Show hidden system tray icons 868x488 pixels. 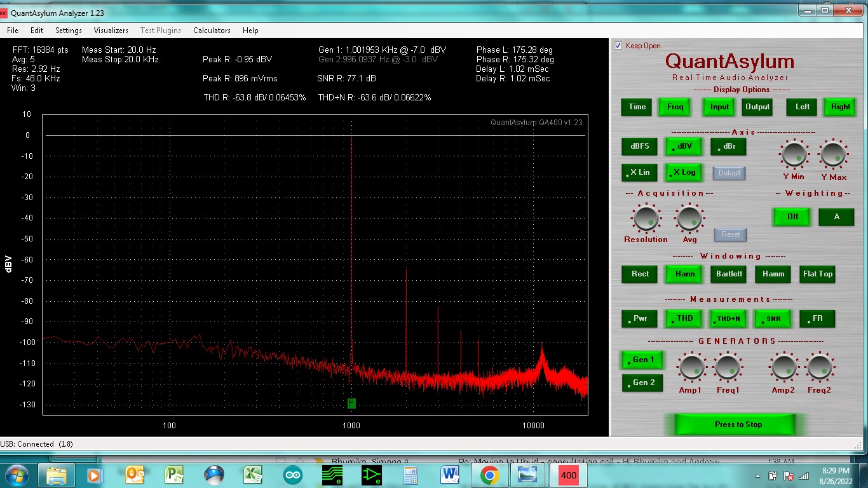(x=758, y=475)
